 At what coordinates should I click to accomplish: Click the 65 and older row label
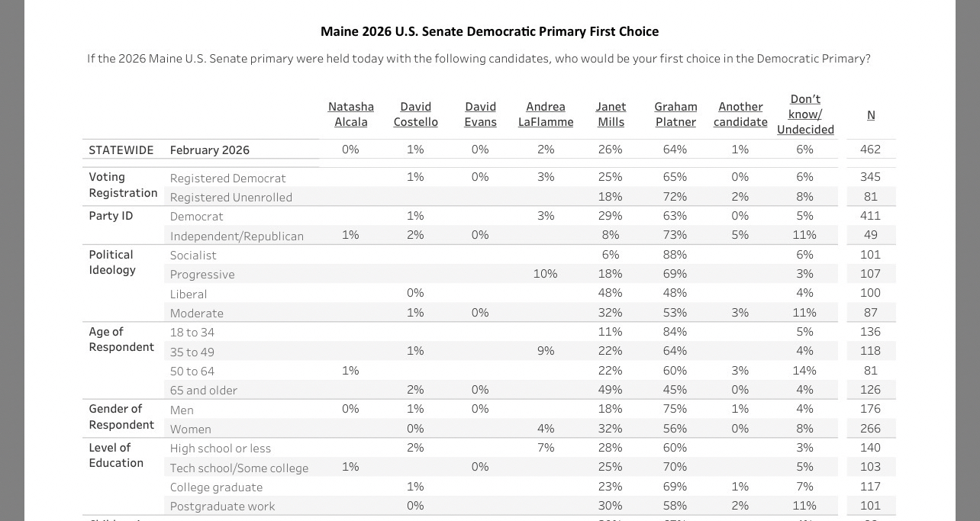204,391
